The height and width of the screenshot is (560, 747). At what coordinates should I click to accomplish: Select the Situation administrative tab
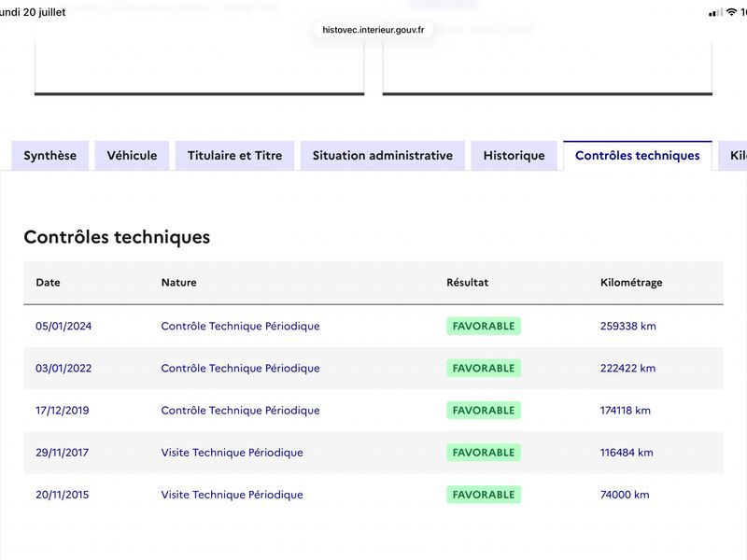pyautogui.click(x=383, y=156)
